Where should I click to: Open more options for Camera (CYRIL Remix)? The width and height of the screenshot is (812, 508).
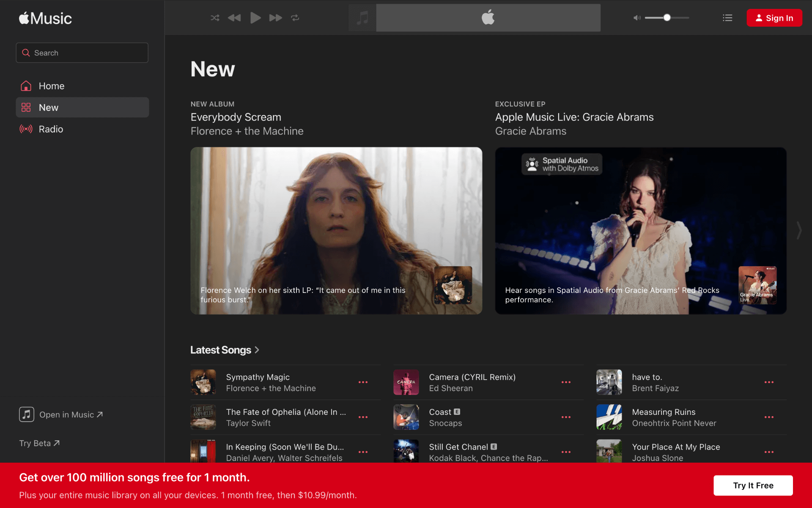click(x=566, y=382)
